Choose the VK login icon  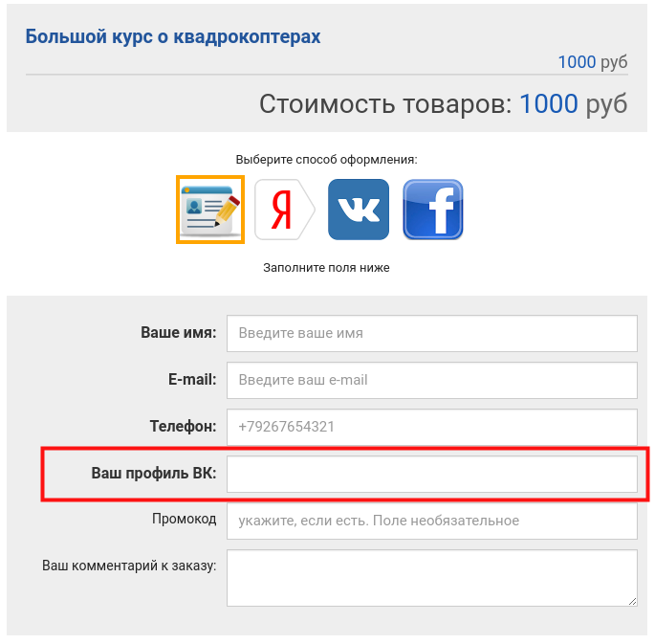point(359,209)
